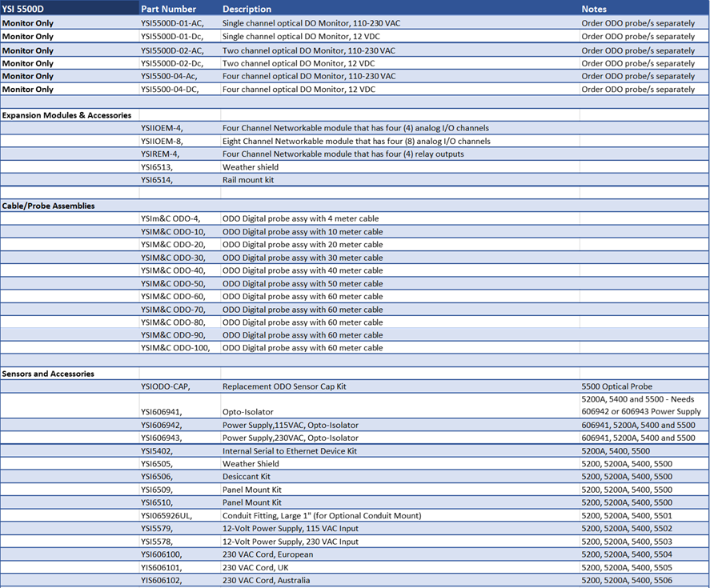
Task: Click "Single channel optical DO Monitor, 110-230 VAC"
Action: pyautogui.click(x=311, y=23)
